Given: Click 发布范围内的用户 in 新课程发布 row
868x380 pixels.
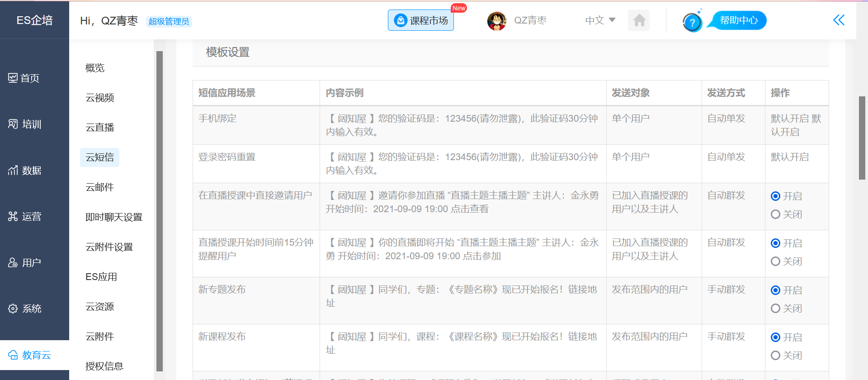Looking at the screenshot, I should pyautogui.click(x=650, y=337).
